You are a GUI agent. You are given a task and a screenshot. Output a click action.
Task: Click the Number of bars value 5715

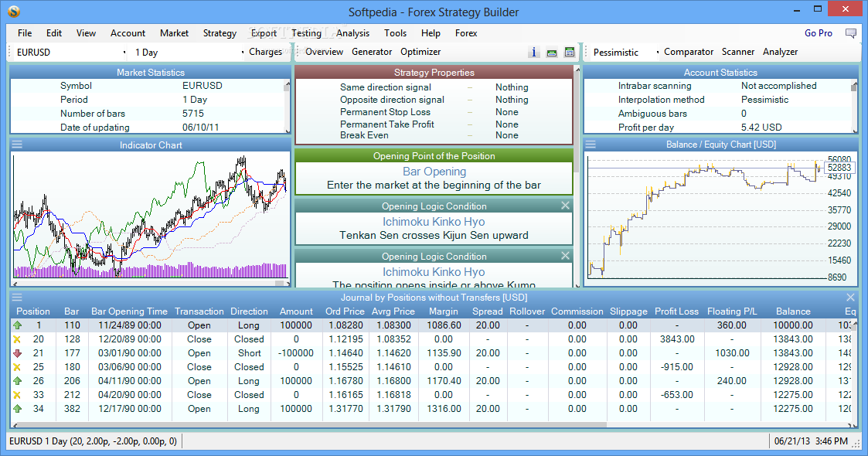[193, 114]
